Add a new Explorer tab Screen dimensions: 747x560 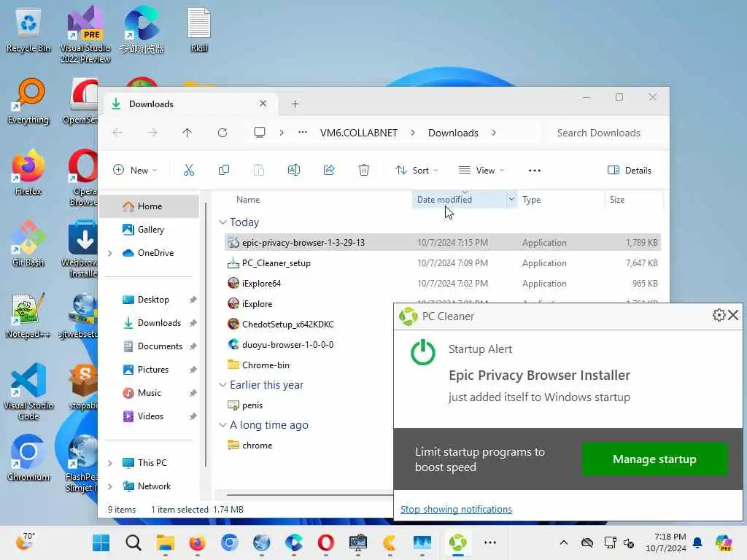click(295, 104)
